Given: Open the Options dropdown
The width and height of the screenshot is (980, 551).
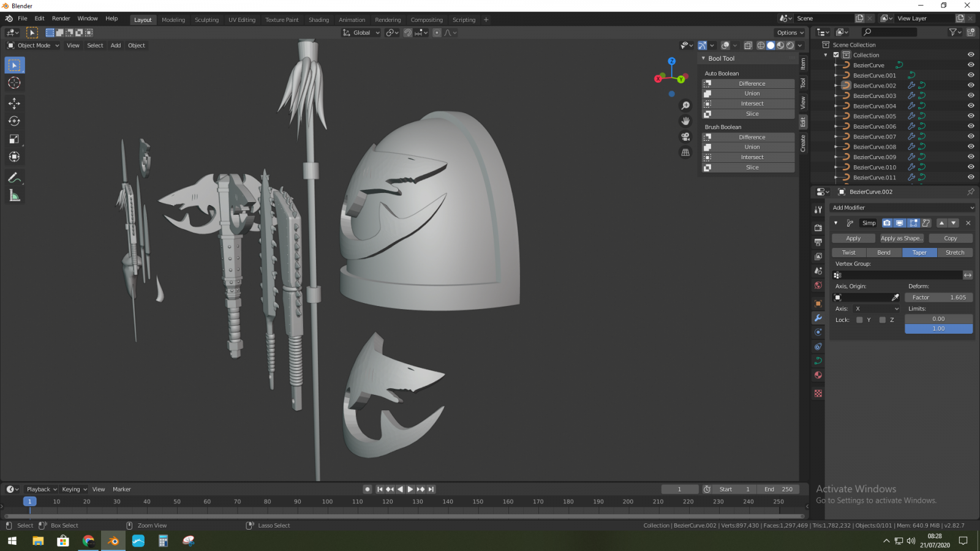Looking at the screenshot, I should tap(790, 32).
